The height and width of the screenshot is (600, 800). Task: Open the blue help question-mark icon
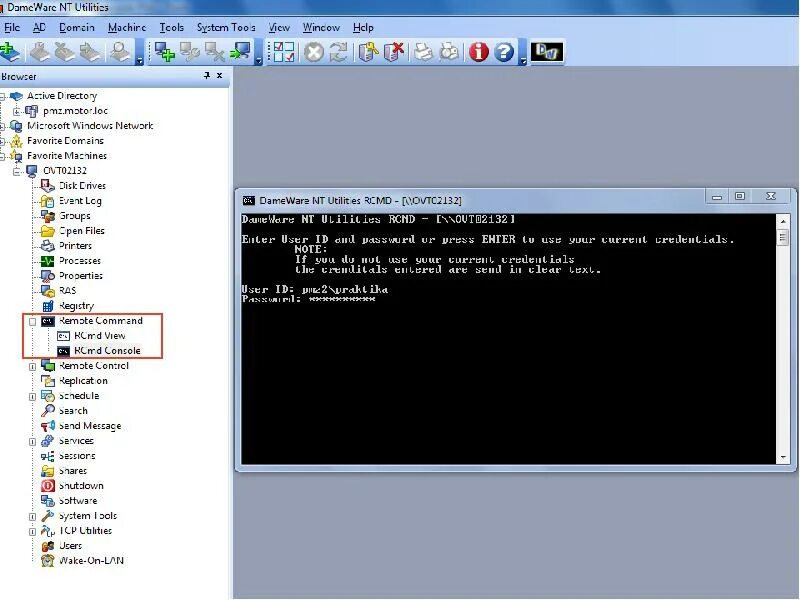[x=504, y=52]
